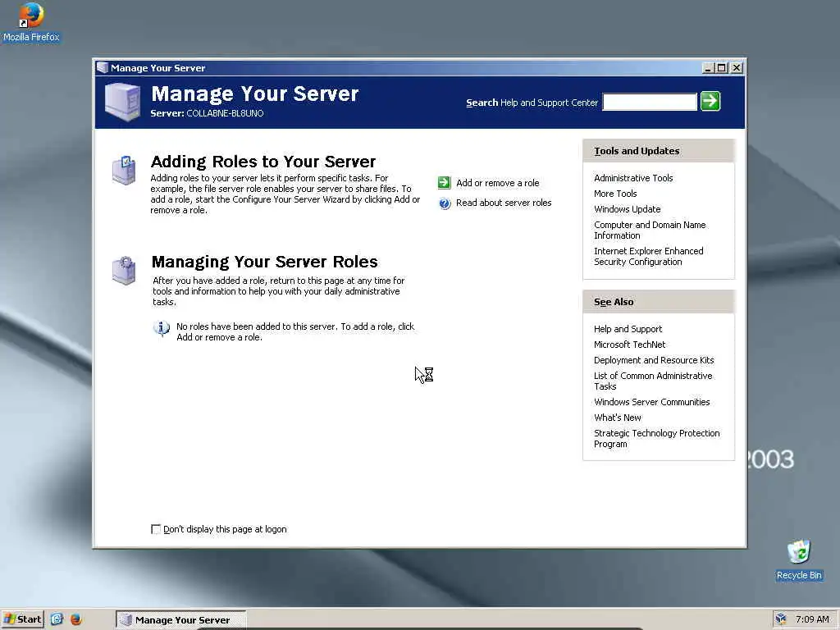
Task: Open Help and Support link
Action: tap(628, 329)
